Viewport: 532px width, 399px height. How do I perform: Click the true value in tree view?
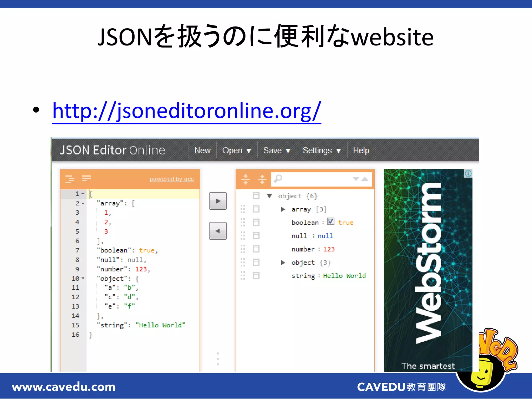coord(346,223)
